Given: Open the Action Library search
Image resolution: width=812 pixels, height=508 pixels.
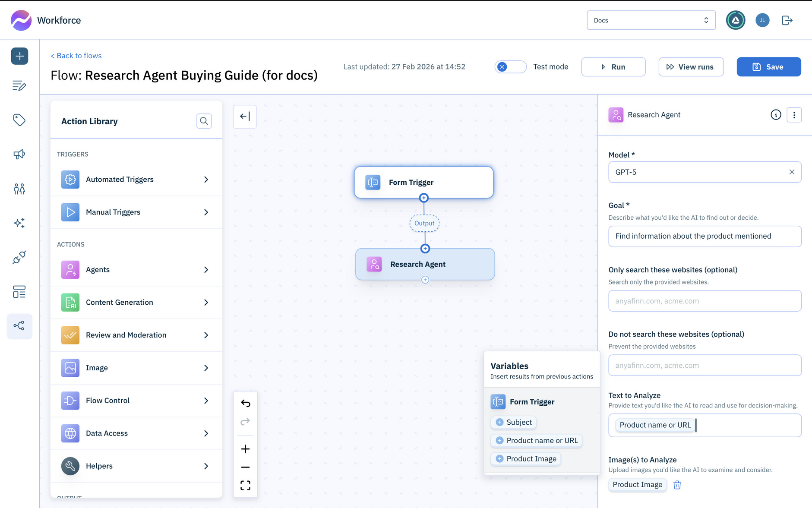Looking at the screenshot, I should [204, 121].
